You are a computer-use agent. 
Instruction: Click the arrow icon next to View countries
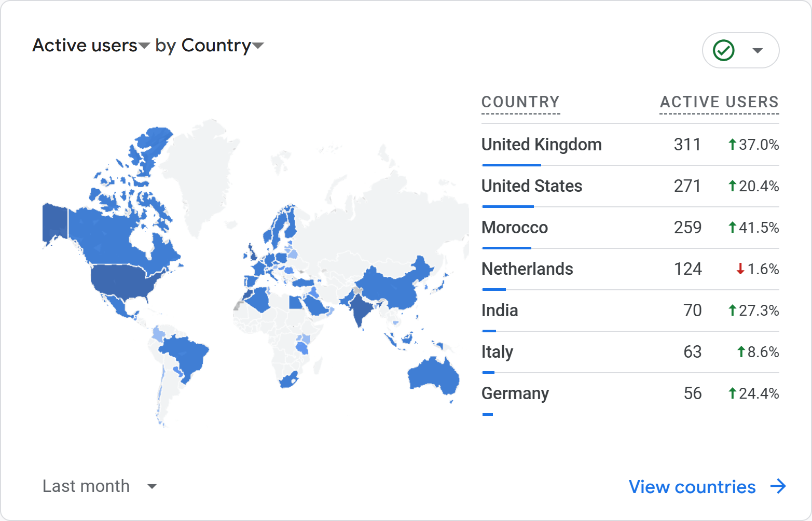point(778,486)
